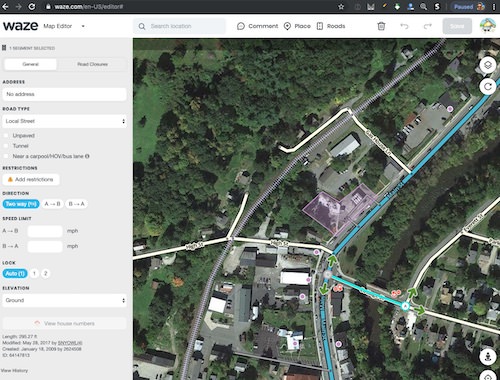Screen dimensions: 500x380
Task: Open the last editor's username link
Action: pyautogui.click(x=70, y=343)
